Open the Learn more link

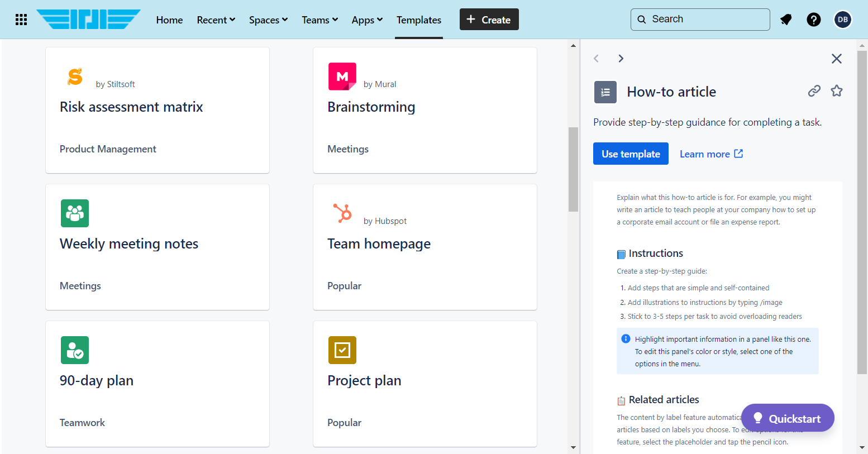tap(705, 154)
